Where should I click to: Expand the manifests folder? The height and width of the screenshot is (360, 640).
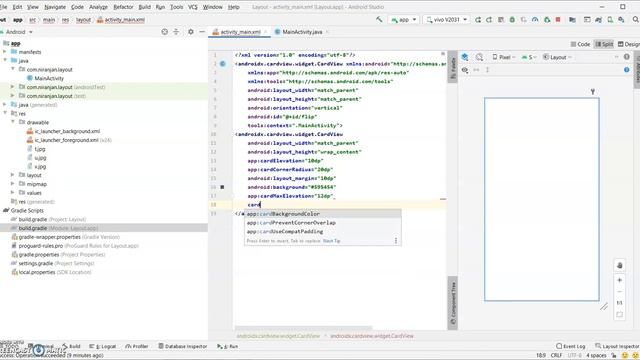(5, 52)
